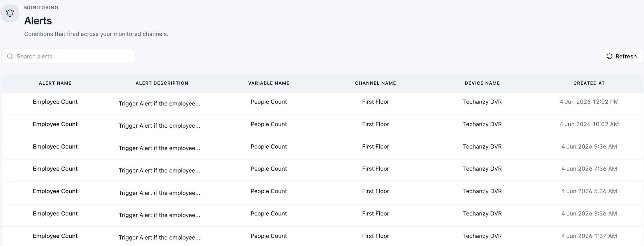Click the 4 Jun 2026 7:36 AM timestamp
Image resolution: width=644 pixels, height=246 pixels.
[x=589, y=169]
